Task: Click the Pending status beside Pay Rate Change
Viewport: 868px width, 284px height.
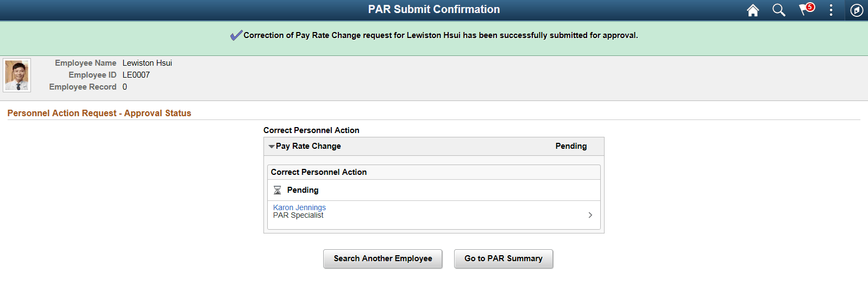Action: (571, 146)
